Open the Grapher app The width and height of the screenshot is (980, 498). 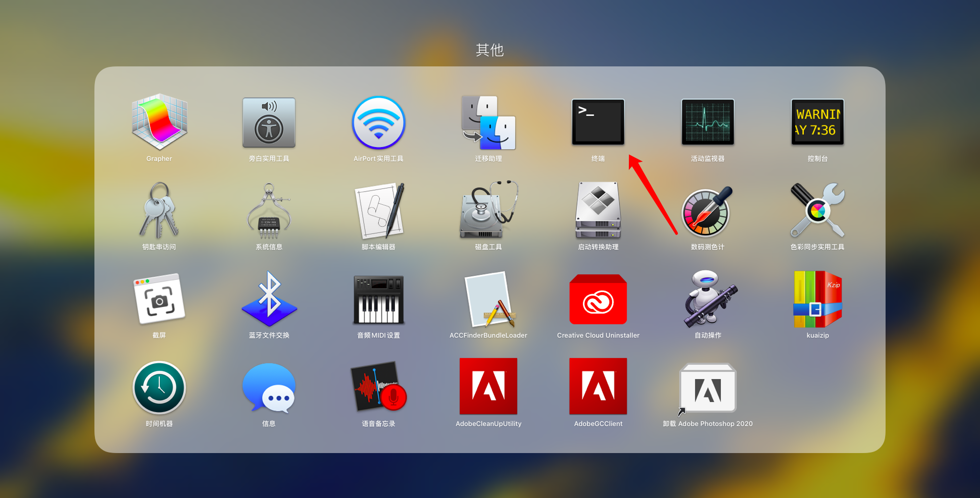pos(159,123)
